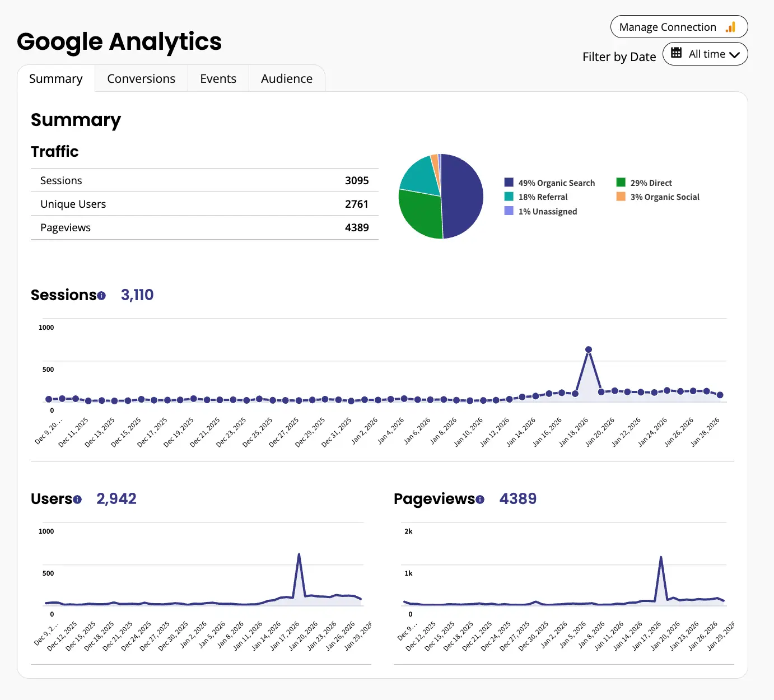The width and height of the screenshot is (774, 700).
Task: Switch to the Conversions tab
Action: pyautogui.click(x=141, y=78)
